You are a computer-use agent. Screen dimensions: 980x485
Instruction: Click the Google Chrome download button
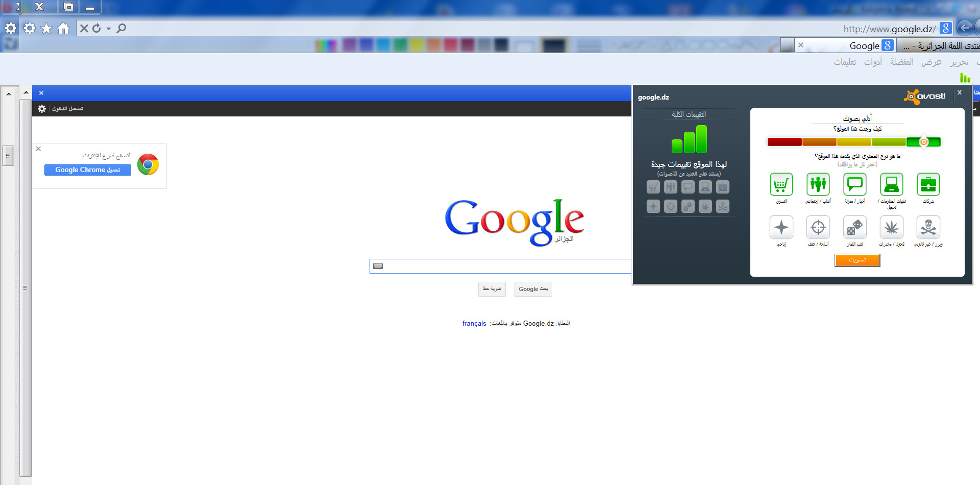(87, 170)
